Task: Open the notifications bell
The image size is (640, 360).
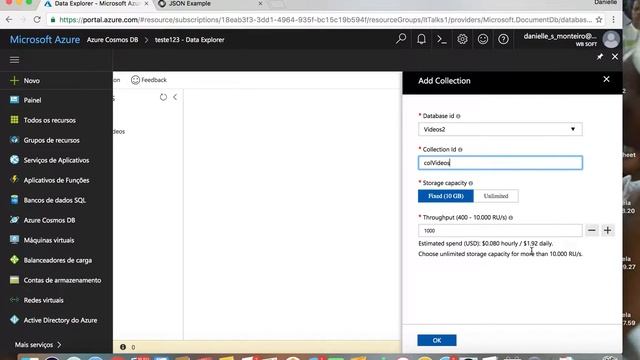Action: point(421,39)
